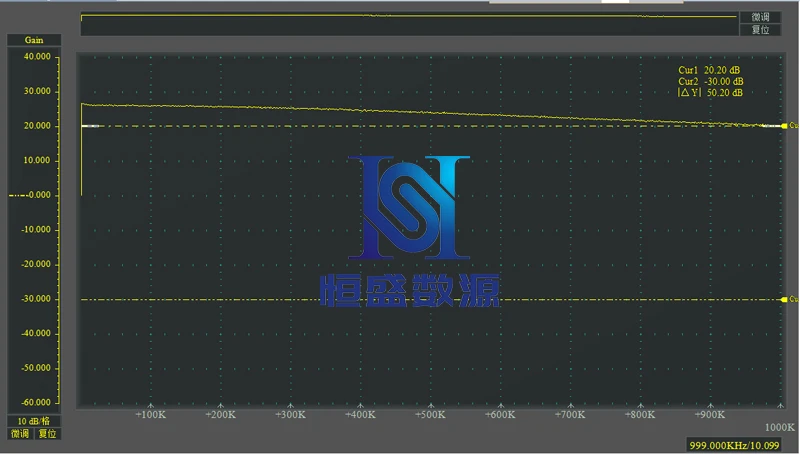
Task: Click the -50.000 gain axis label
Action: 36,368
